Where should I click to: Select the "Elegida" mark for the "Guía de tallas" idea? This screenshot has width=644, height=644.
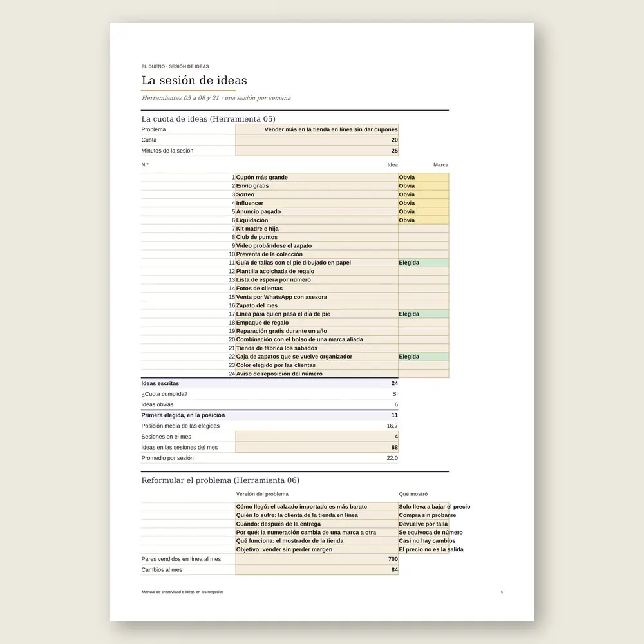click(424, 263)
